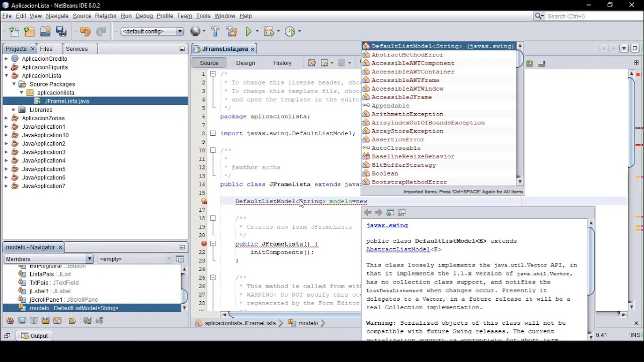Open the Debug Project dropdown arrow
Viewport: 644px width, 362px height.
coord(278,32)
